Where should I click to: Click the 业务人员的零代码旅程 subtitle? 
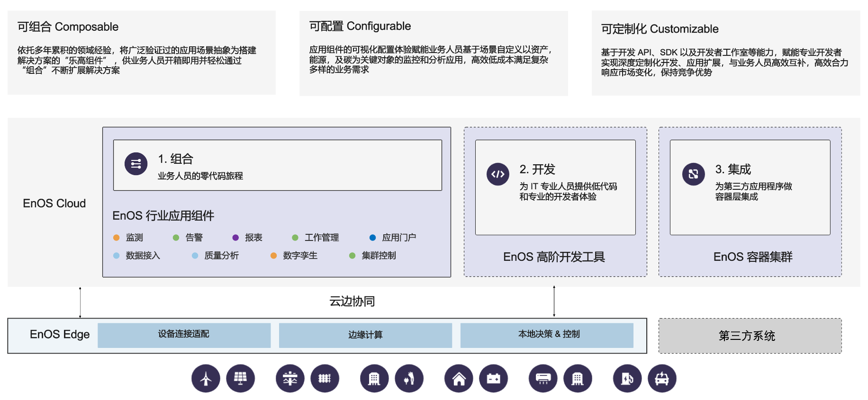coord(200,176)
